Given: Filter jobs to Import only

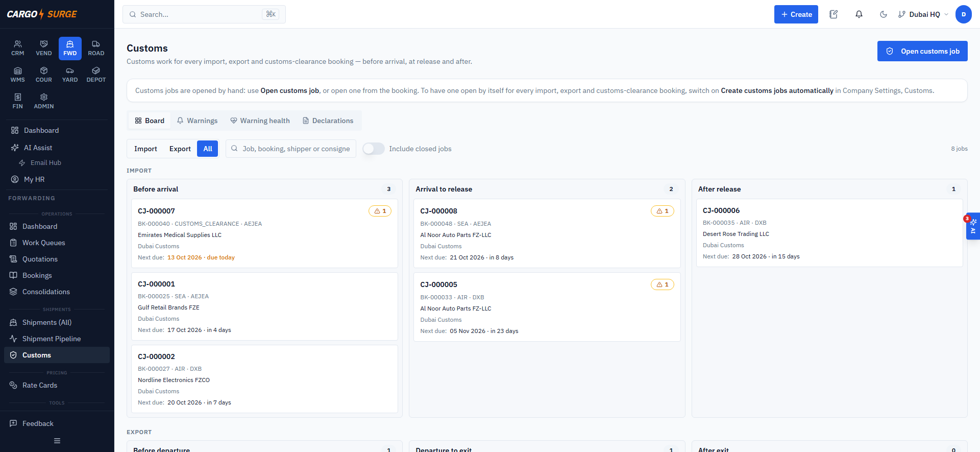Looking at the screenshot, I should tap(145, 149).
